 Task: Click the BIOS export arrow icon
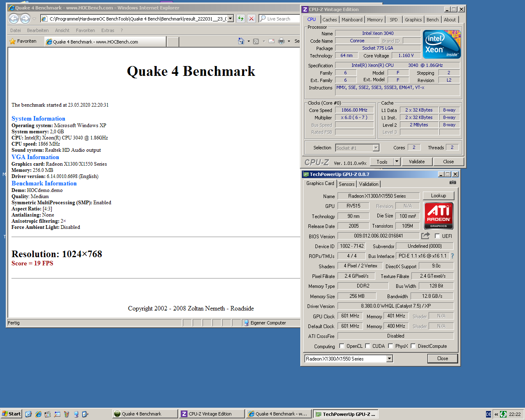[x=425, y=236]
